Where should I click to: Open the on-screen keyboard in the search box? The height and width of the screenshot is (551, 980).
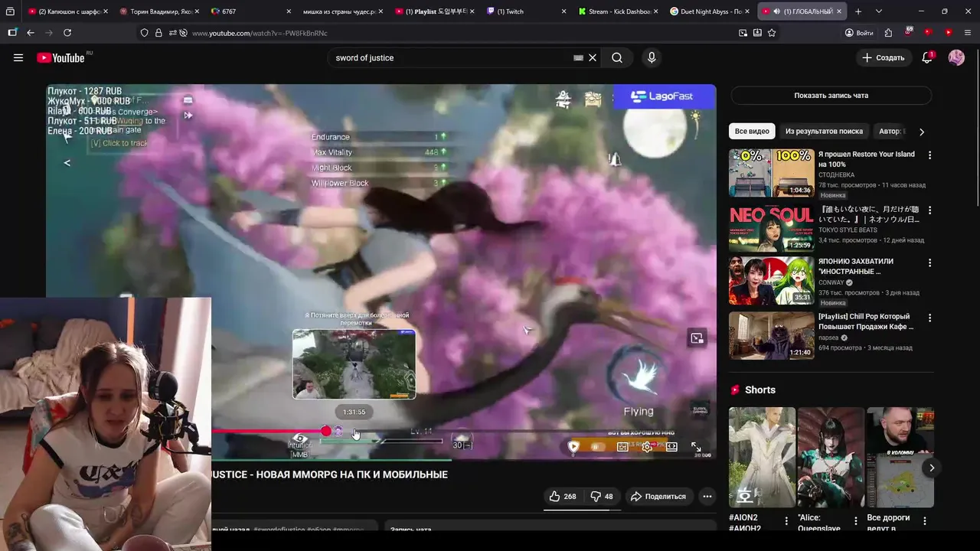[578, 57]
